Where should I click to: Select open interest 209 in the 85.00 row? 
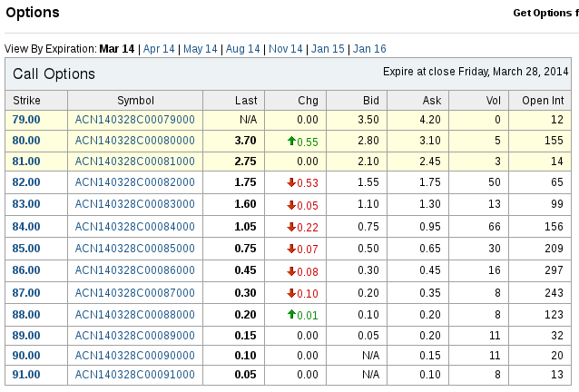(554, 249)
